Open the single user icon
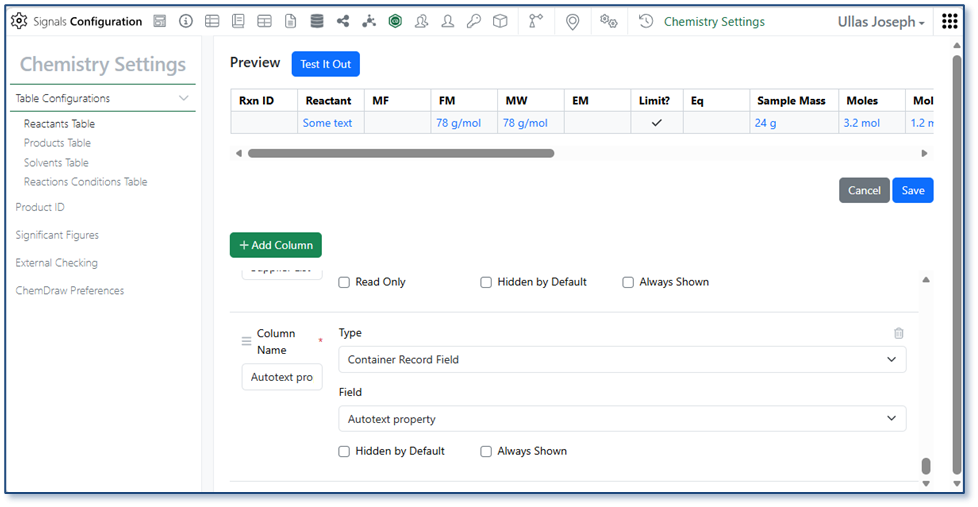 448,21
